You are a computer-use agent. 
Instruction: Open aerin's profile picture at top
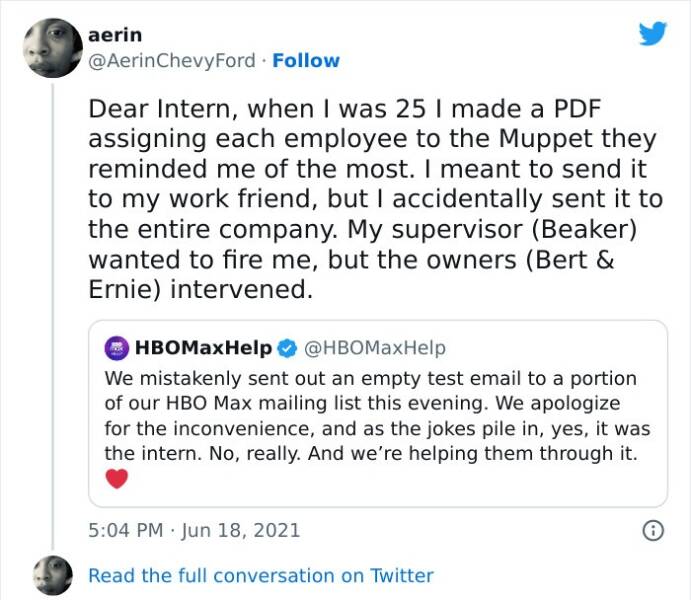coord(52,48)
